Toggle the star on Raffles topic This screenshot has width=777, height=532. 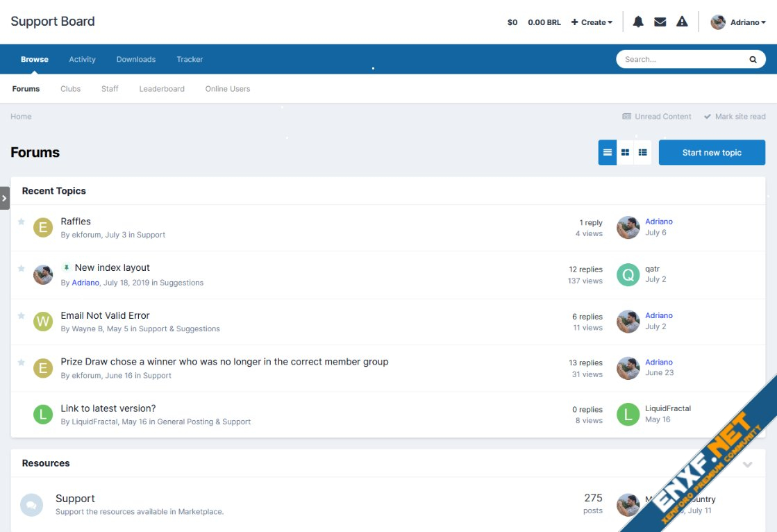22,222
